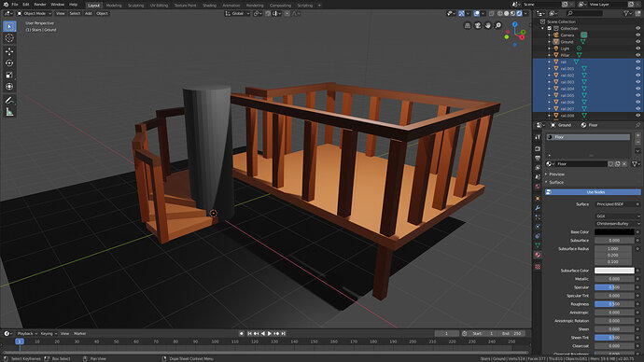
Task: Activate the Rotate tool
Action: 9,63
